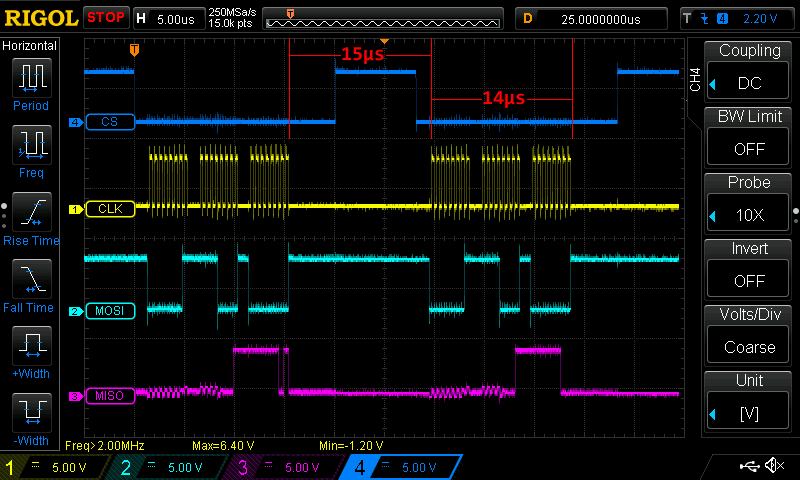Click the right menu page indicator dots
Screen dimensions: 800x480
point(796,216)
